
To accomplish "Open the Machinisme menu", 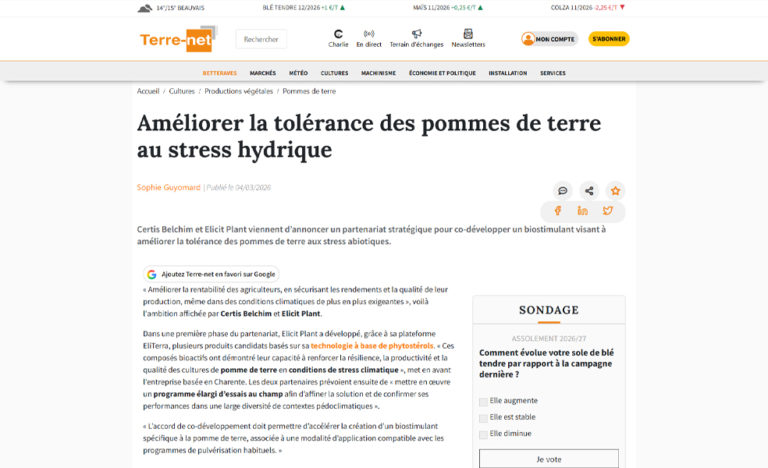I will pyautogui.click(x=379, y=73).
